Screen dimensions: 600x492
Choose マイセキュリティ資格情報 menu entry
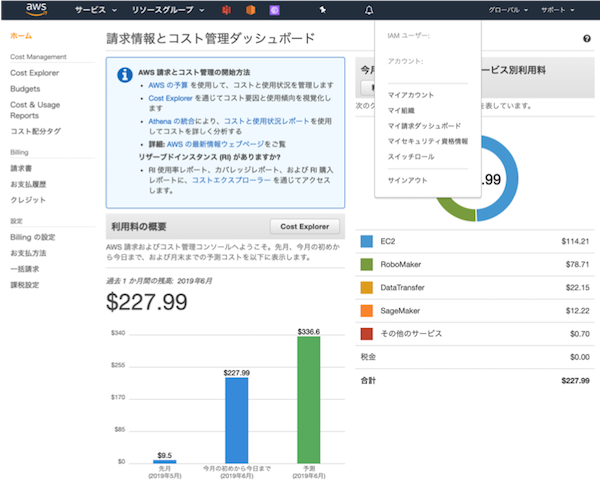click(x=428, y=141)
